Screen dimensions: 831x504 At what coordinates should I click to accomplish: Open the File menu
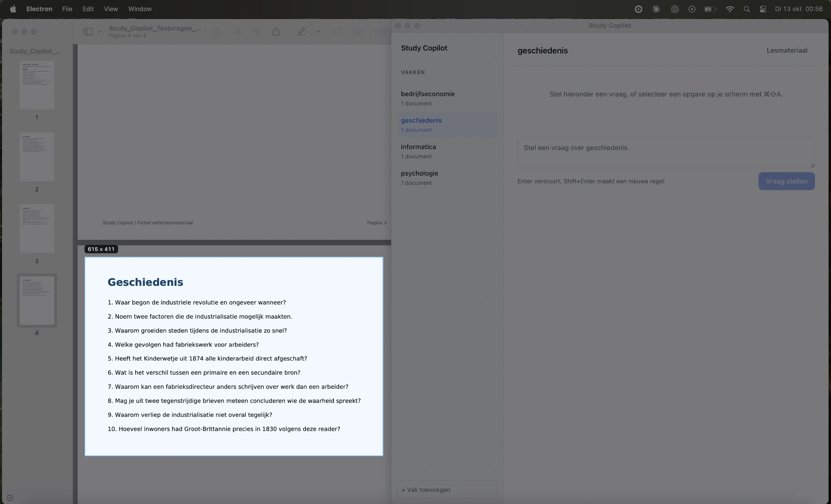click(67, 9)
